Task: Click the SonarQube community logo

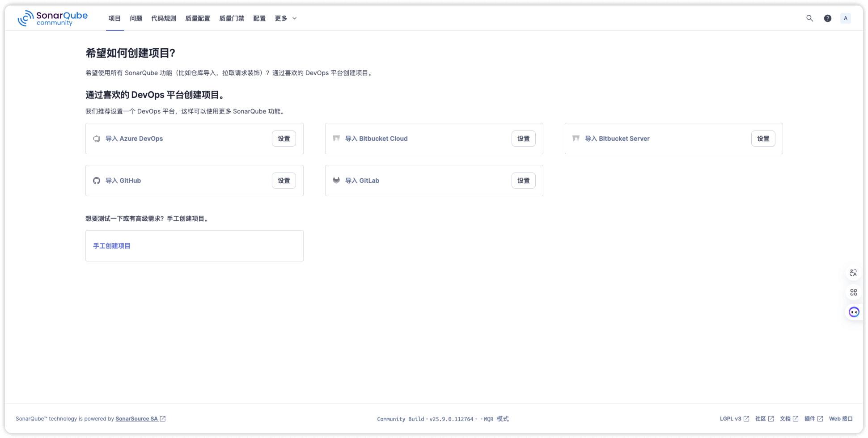Action: 52,18
